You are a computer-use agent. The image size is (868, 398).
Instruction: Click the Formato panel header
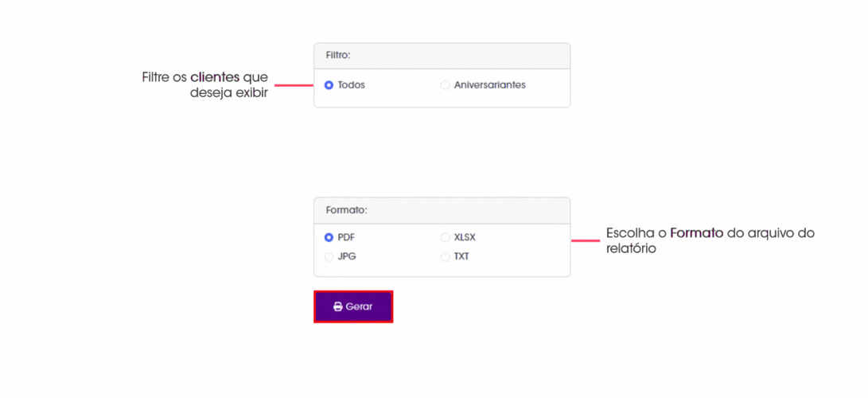(x=442, y=210)
